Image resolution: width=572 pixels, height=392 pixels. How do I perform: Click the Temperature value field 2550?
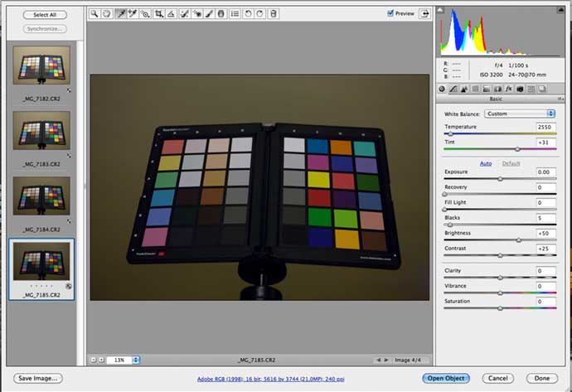(x=546, y=127)
